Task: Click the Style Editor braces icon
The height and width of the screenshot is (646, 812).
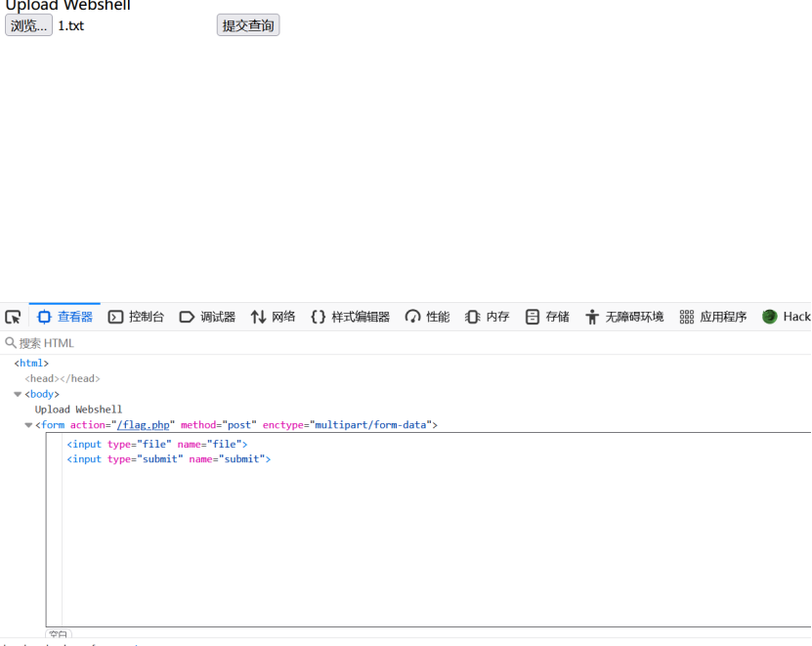Action: pyautogui.click(x=318, y=317)
